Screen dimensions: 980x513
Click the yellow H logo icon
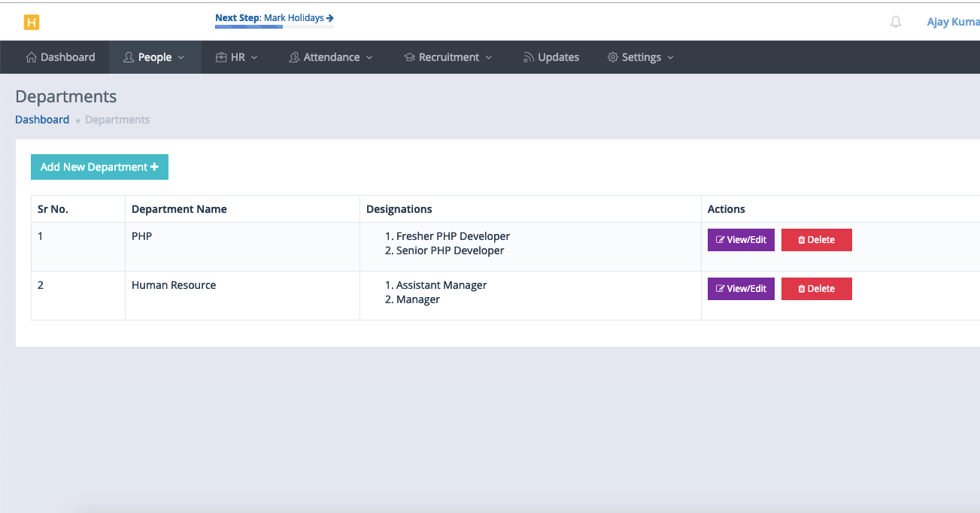[32, 23]
